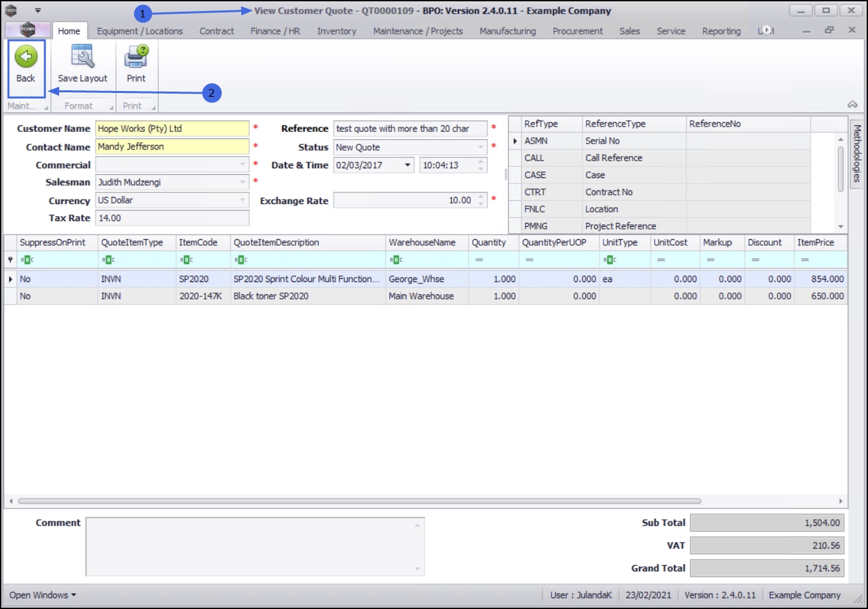
Task: Click the filter icon under SuppressOnPrint
Action: click(x=27, y=260)
